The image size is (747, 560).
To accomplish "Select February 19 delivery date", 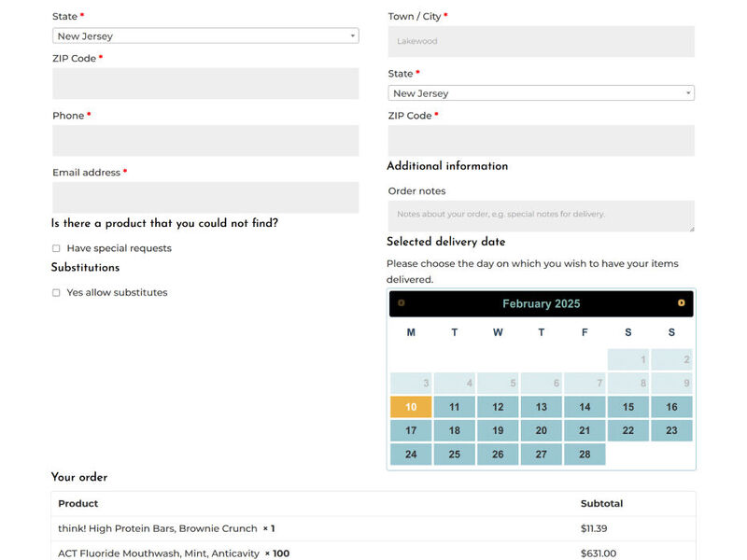I will coord(498,430).
